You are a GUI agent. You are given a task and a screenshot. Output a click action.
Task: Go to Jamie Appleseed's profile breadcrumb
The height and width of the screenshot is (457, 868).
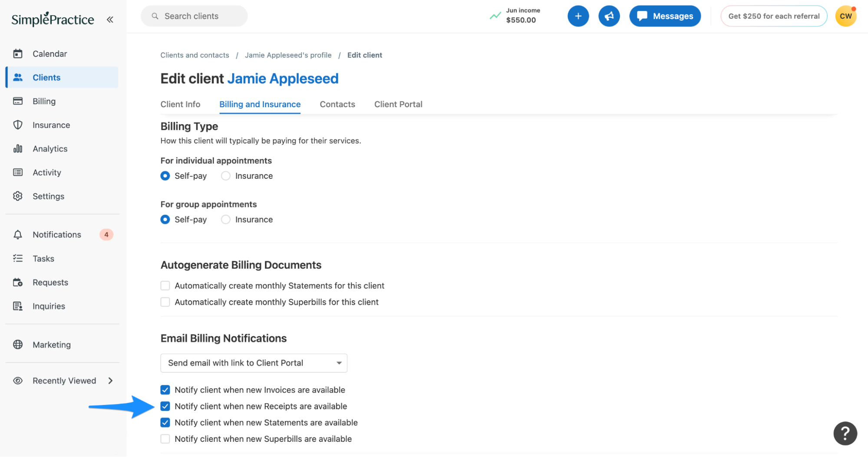point(288,55)
